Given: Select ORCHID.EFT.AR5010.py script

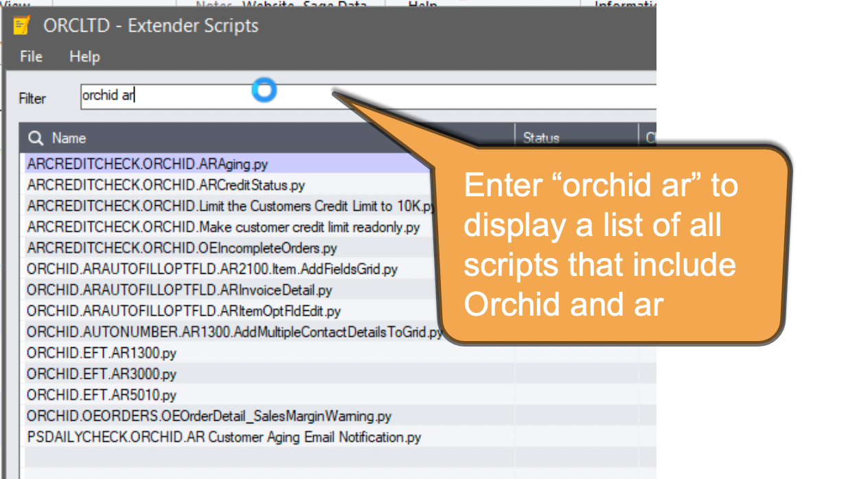Looking at the screenshot, I should click(x=102, y=395).
